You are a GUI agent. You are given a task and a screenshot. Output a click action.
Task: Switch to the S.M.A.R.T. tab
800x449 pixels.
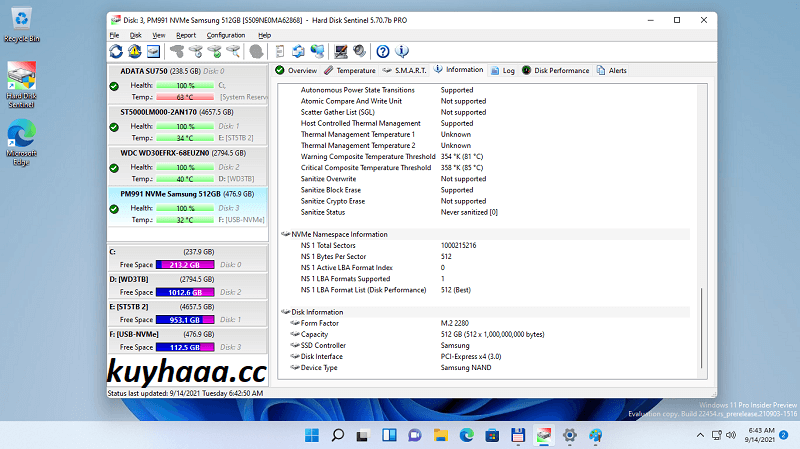(x=405, y=70)
